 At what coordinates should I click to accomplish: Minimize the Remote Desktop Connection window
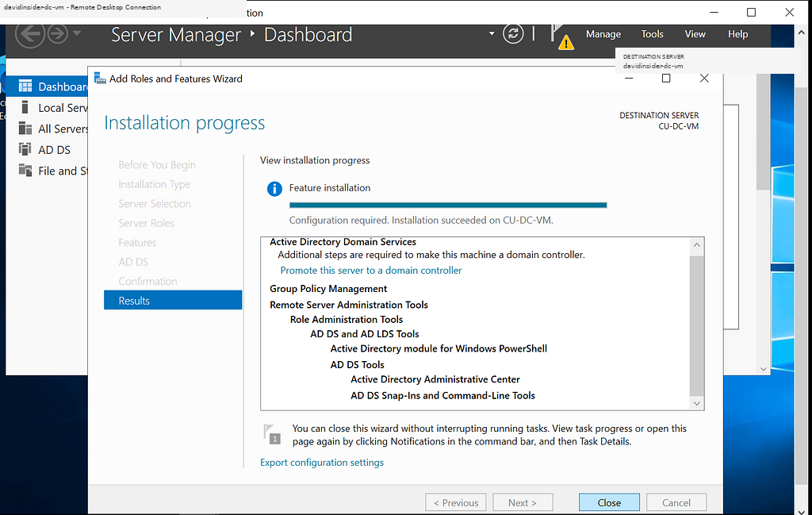714,13
